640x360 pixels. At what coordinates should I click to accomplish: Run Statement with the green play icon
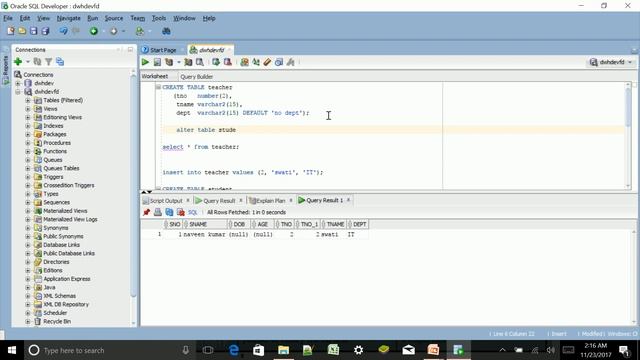145,62
